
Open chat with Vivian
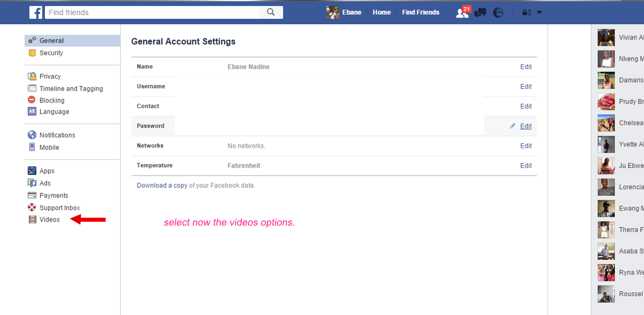pos(620,38)
